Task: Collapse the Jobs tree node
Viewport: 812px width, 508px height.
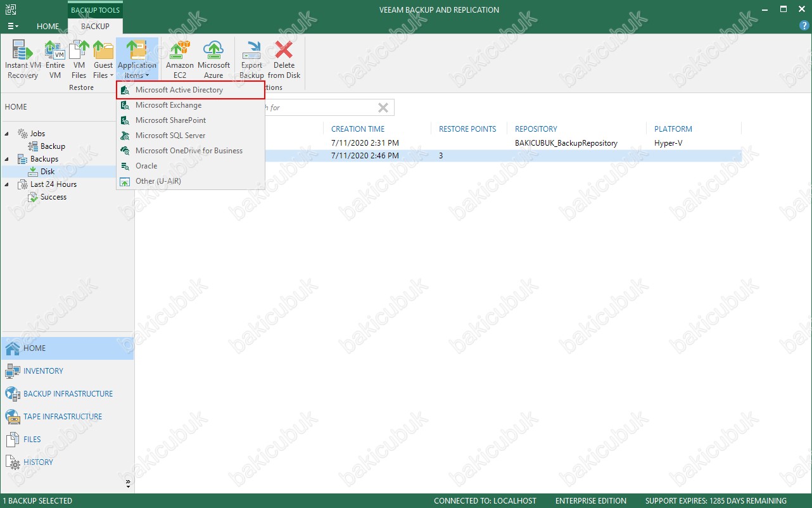Action: tap(8, 134)
